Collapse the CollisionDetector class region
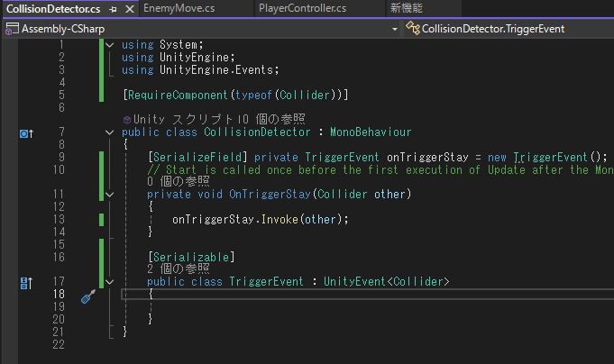This screenshot has height=364, width=614. (x=109, y=132)
